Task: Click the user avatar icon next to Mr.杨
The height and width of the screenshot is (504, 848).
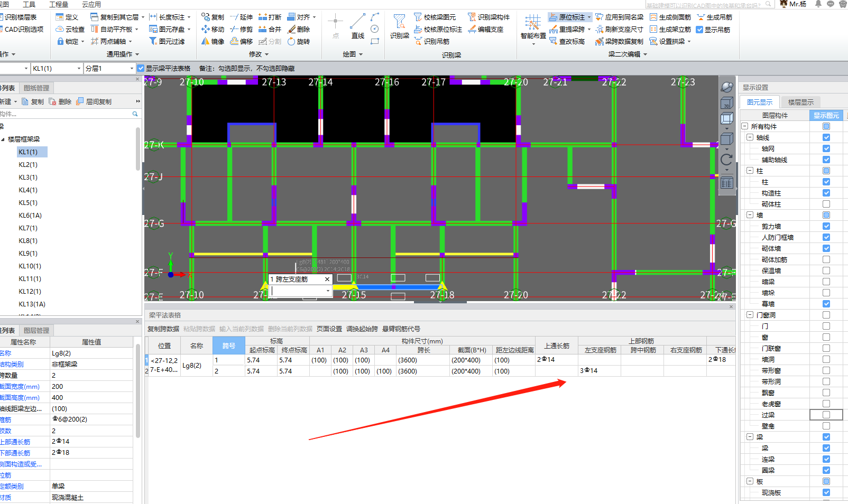Action: (784, 4)
